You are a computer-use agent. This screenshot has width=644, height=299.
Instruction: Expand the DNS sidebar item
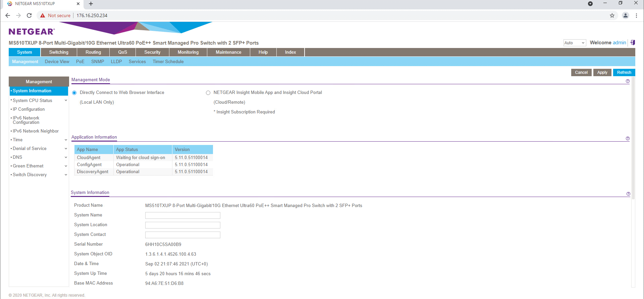[x=66, y=157]
